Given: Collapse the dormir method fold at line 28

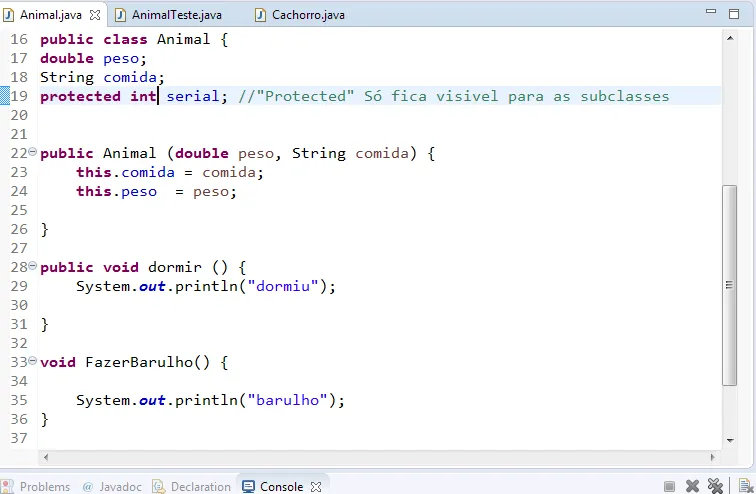Looking at the screenshot, I should (32, 266).
